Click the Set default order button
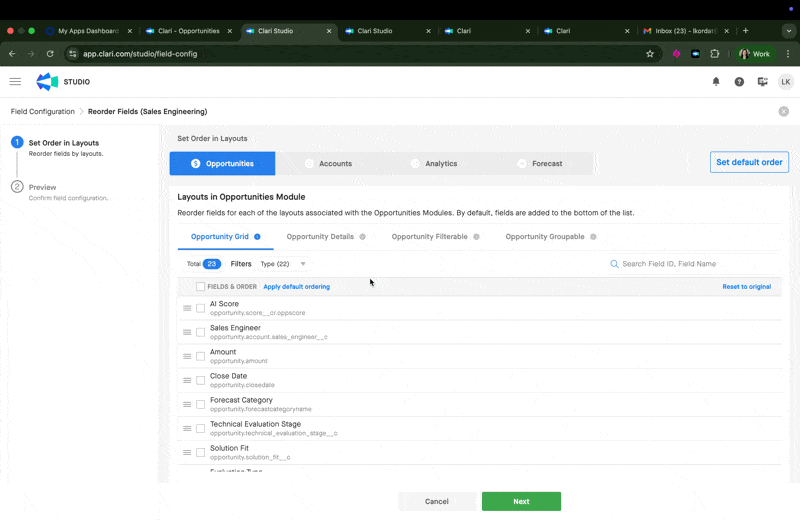The width and height of the screenshot is (800, 520). pyautogui.click(x=749, y=162)
